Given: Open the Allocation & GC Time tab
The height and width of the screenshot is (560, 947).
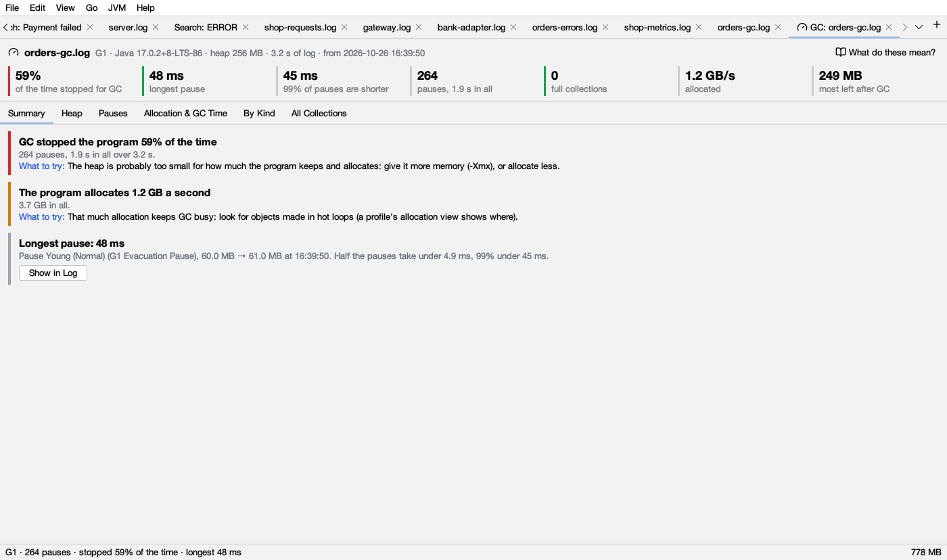Looking at the screenshot, I should [x=185, y=113].
